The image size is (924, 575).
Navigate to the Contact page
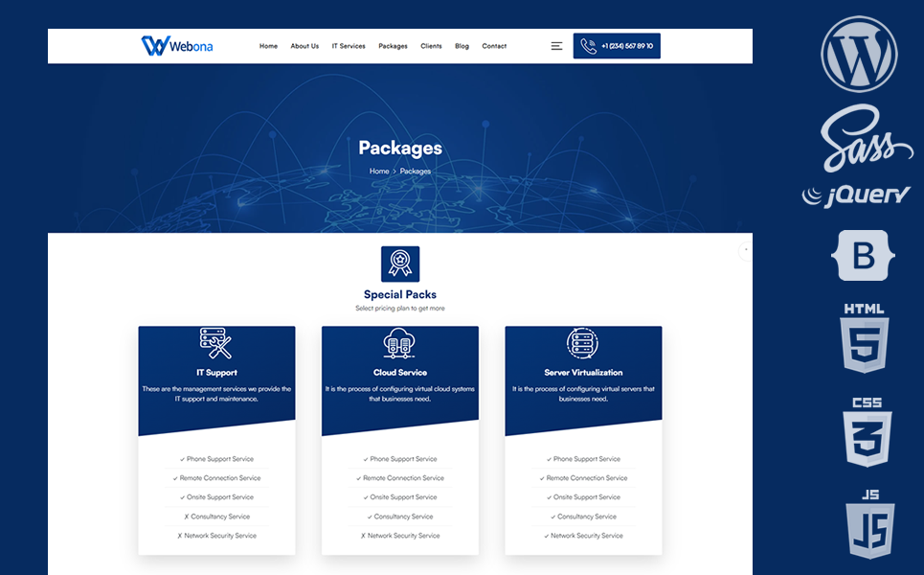[494, 46]
